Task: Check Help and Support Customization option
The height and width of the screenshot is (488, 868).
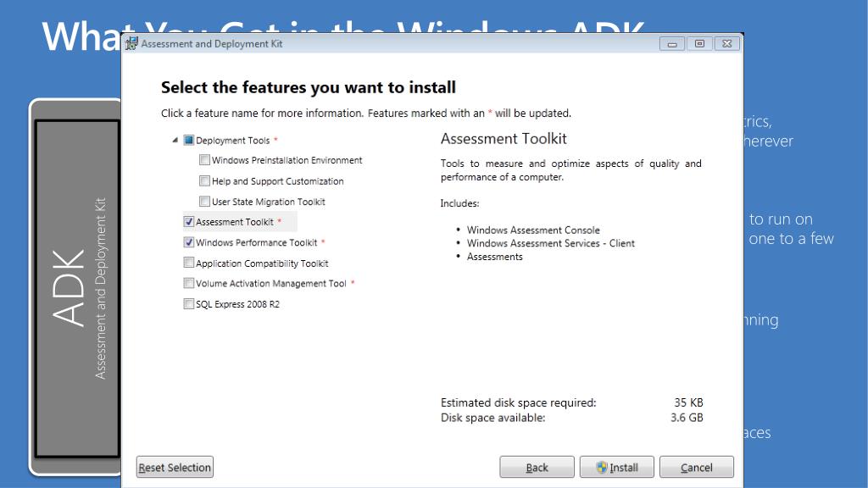Action: pyautogui.click(x=204, y=181)
